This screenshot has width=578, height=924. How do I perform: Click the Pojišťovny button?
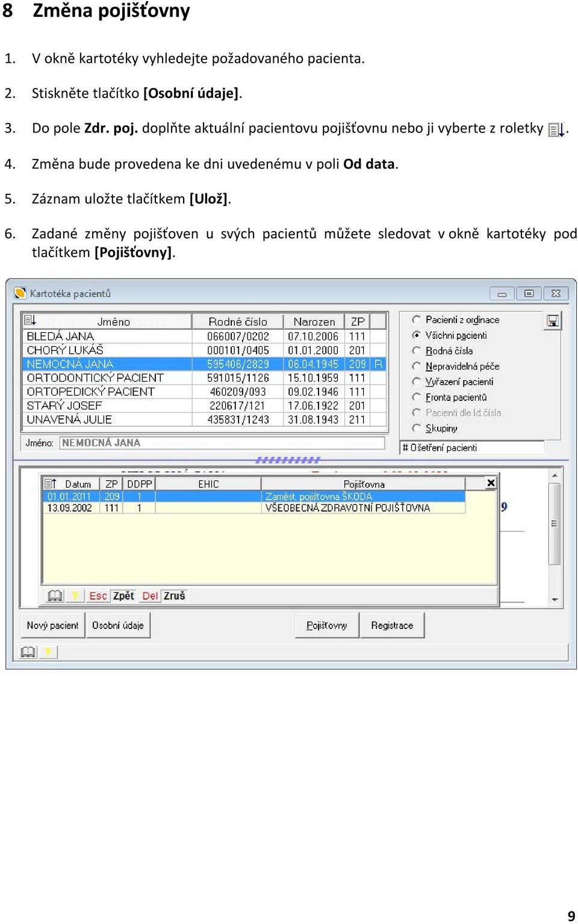327,625
